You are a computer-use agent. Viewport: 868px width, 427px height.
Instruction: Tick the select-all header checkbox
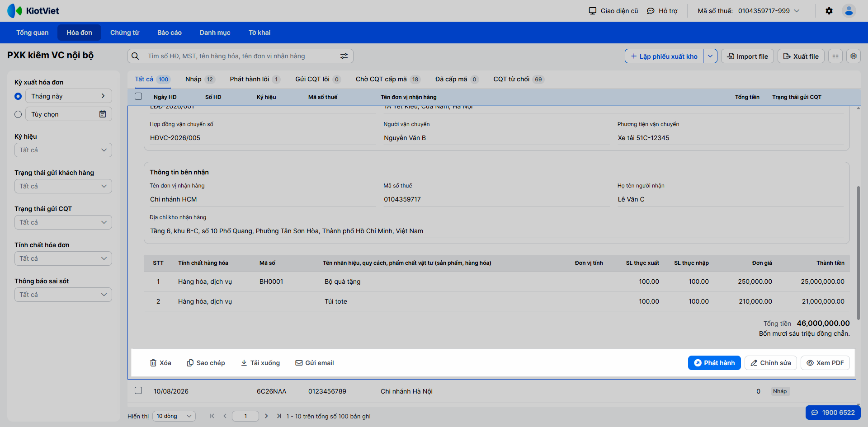pyautogui.click(x=138, y=96)
